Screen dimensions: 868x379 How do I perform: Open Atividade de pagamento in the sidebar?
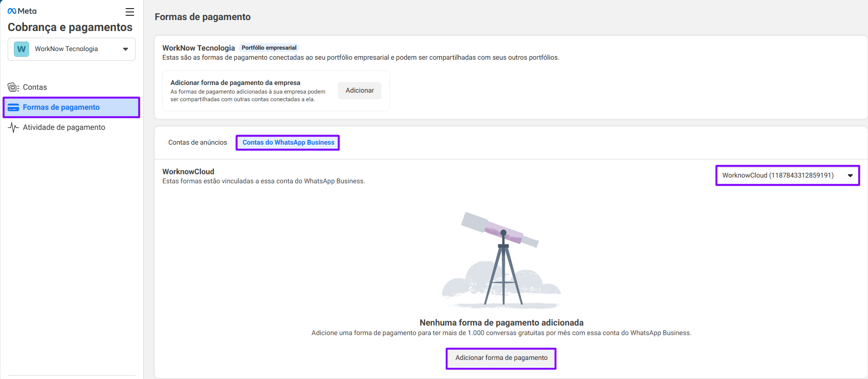[x=64, y=127]
